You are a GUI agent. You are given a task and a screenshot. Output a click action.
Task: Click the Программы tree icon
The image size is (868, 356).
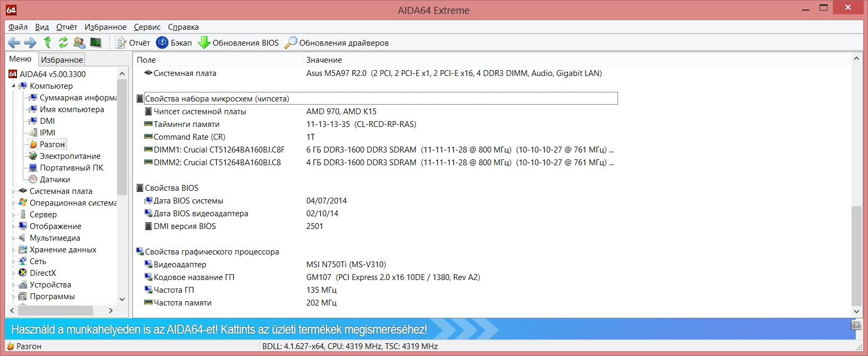(23, 296)
